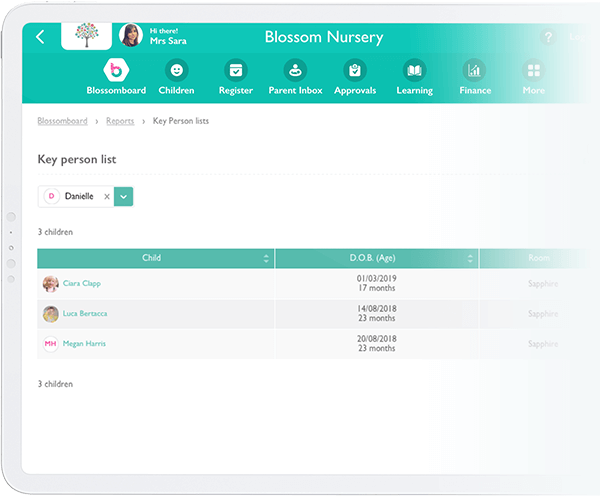Click Sapphire room in Megan Harris's row
Screen dimensions: 600x496
point(543,344)
